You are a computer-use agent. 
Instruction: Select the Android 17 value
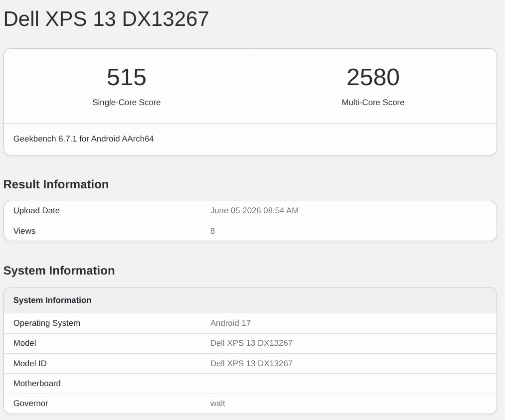230,323
